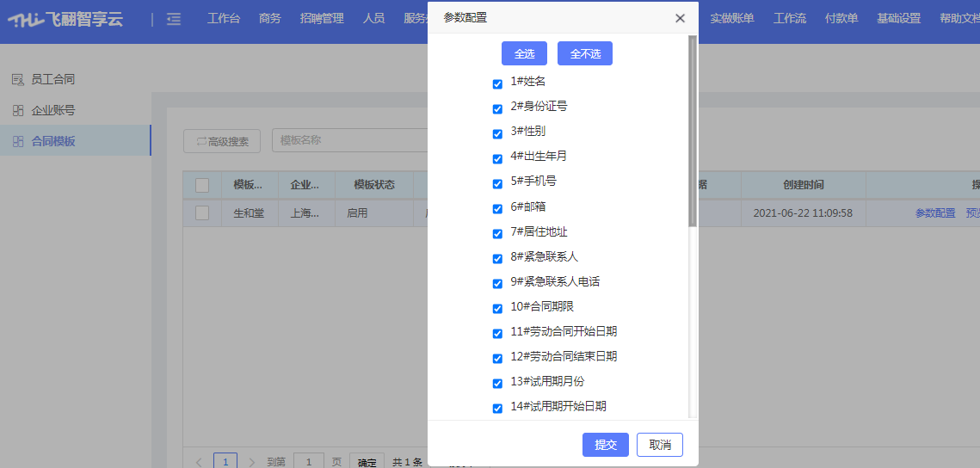Click the dialog vertical scrollbar
This screenshot has width=980, height=468.
[692, 132]
